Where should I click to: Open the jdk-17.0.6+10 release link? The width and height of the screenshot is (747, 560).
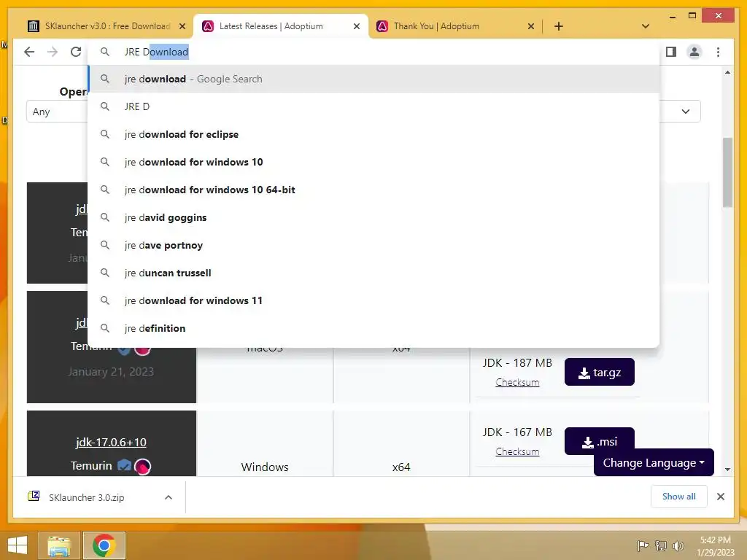coord(111,443)
